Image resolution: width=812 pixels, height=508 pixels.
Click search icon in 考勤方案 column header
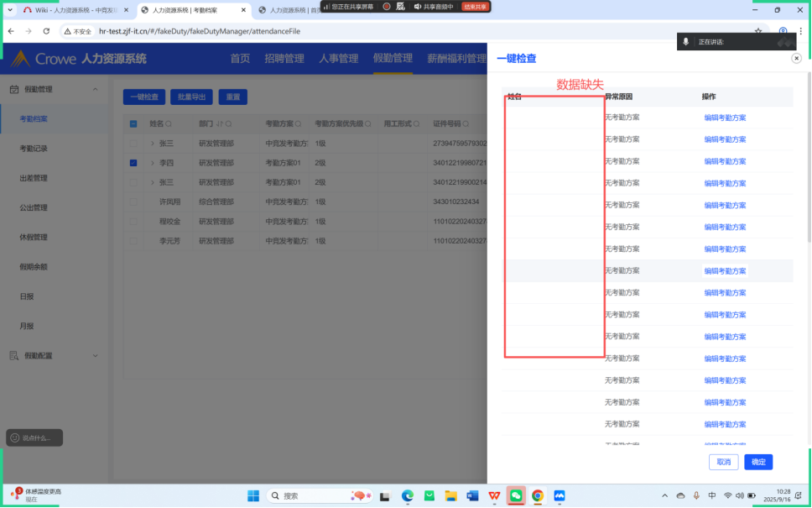click(x=299, y=124)
